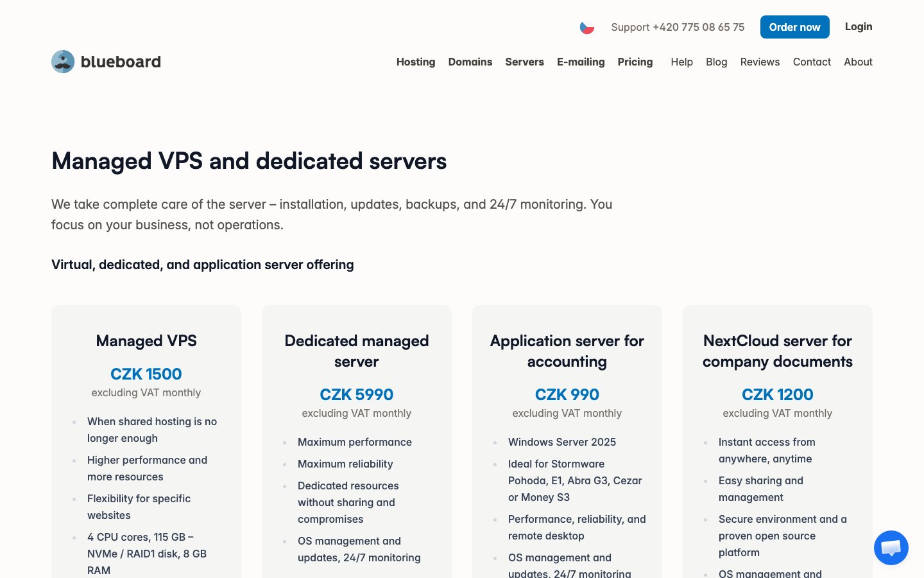
Task: Open the live chat bubble icon
Action: pyautogui.click(x=891, y=548)
